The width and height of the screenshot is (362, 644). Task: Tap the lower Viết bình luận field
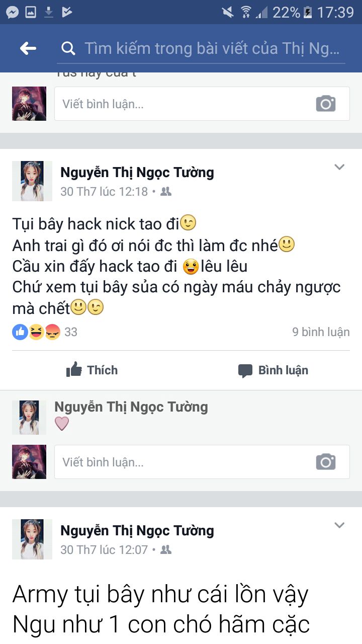pyautogui.click(x=202, y=462)
